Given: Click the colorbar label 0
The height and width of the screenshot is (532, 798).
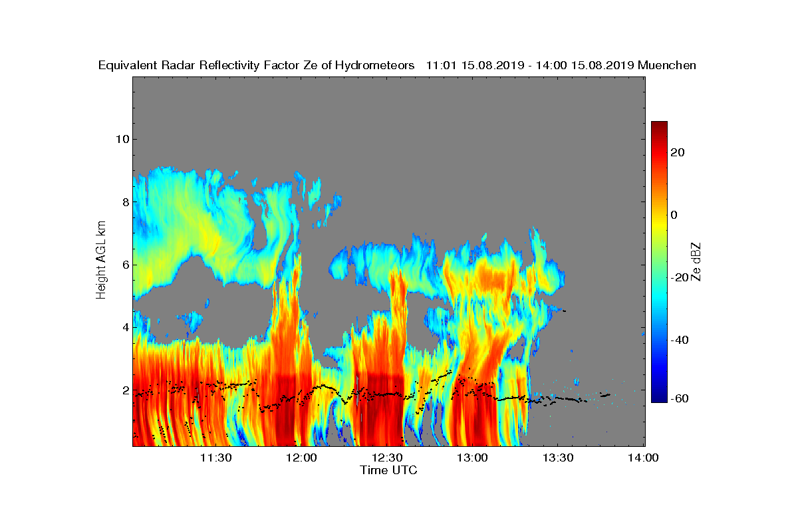Looking at the screenshot, I should (x=674, y=215).
